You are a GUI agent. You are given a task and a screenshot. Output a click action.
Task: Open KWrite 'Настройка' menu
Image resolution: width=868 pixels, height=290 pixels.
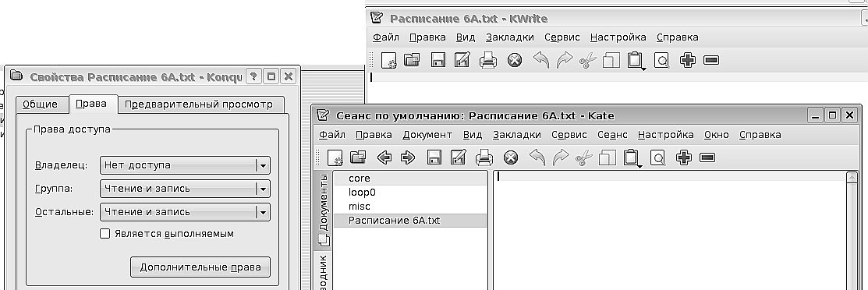618,37
